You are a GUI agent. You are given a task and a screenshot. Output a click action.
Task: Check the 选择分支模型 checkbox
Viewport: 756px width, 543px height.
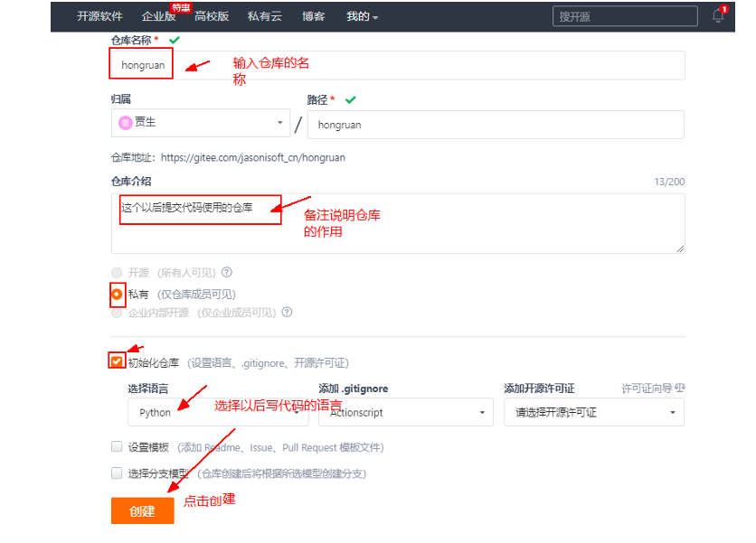[116, 471]
